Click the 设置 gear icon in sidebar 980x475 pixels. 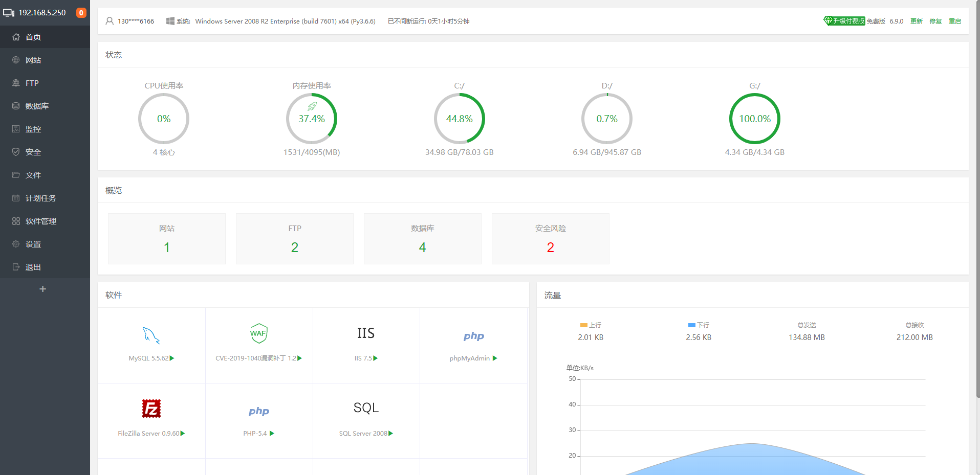click(16, 244)
